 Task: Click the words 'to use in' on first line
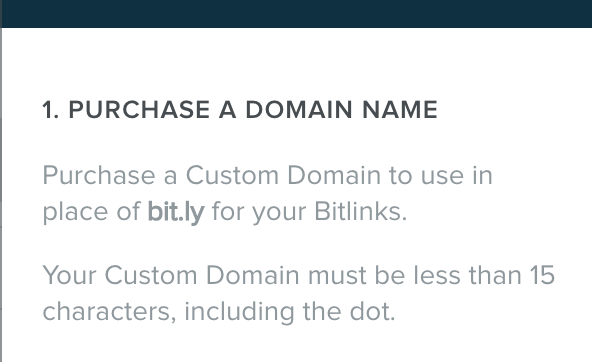pos(441,176)
